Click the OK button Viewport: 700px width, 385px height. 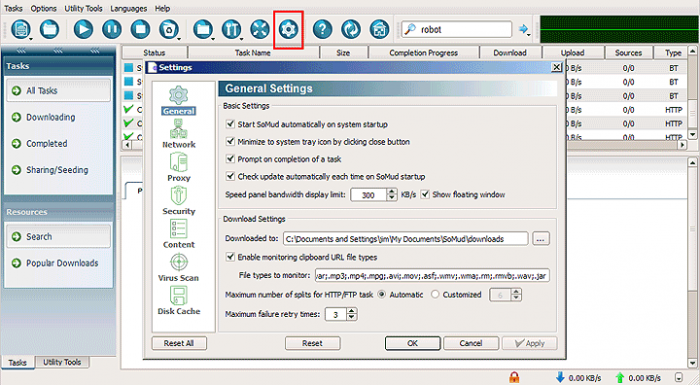(412, 343)
